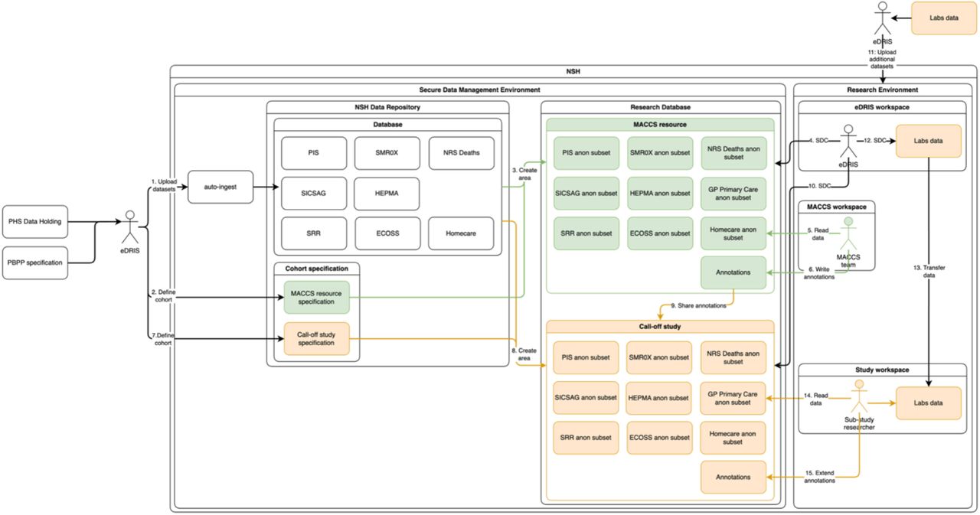Select NRS Deaths anon subset in Call-off study
The height and width of the screenshot is (515, 980).
coord(733,357)
